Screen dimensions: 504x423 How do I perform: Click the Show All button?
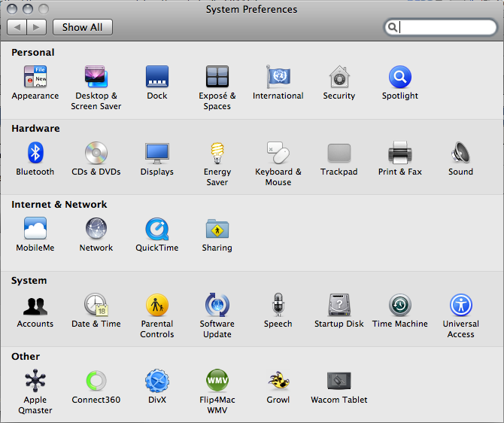tap(82, 27)
